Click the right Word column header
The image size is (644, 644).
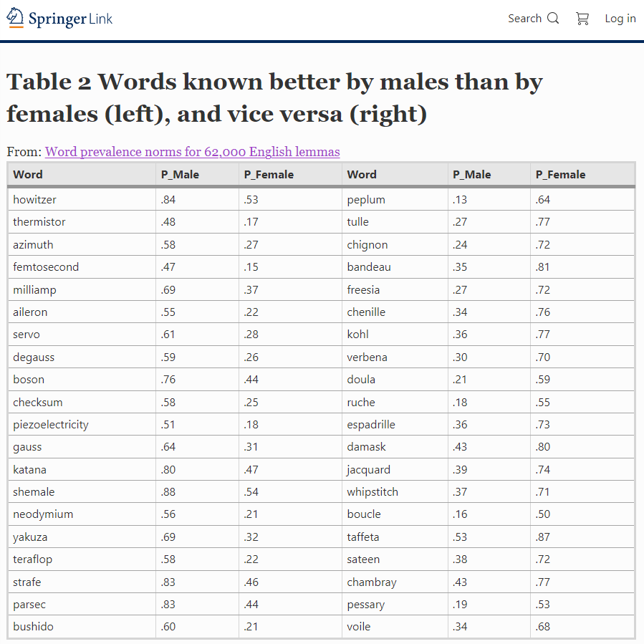362,175
